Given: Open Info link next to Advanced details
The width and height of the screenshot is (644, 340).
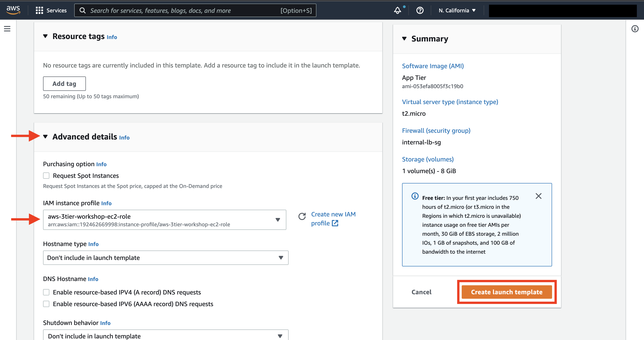Looking at the screenshot, I should pos(124,138).
